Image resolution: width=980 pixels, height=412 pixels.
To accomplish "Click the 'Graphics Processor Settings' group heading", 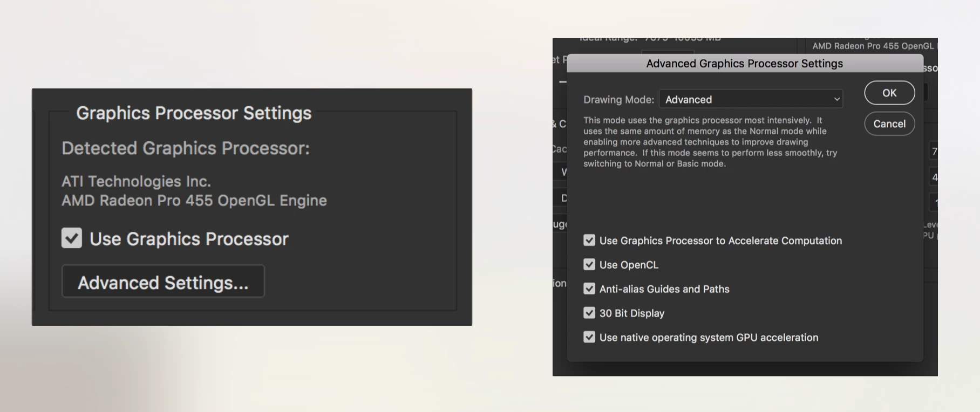I will pos(194,113).
